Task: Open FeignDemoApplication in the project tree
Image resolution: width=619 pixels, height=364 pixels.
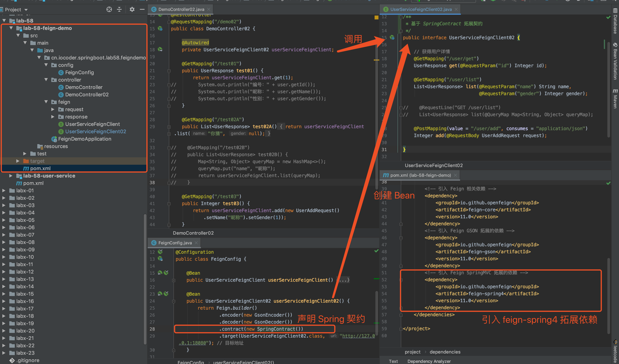Action: (x=85, y=139)
